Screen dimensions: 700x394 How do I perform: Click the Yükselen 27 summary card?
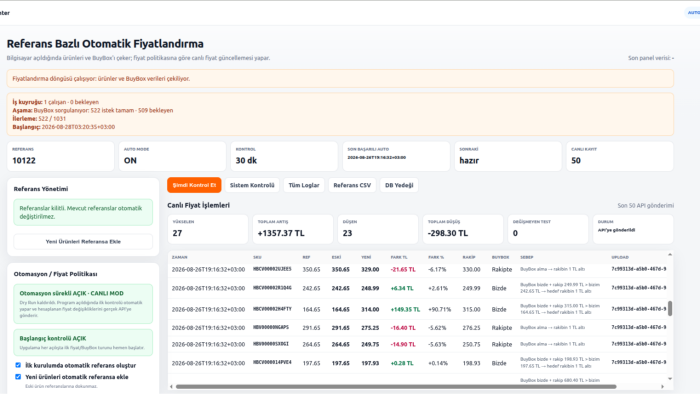click(208, 229)
